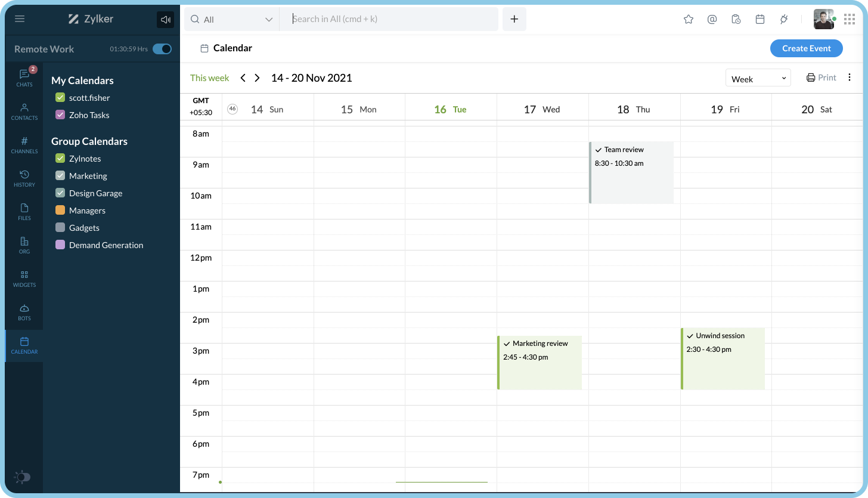
Task: Click the plus quick-create button
Action: 514,19
